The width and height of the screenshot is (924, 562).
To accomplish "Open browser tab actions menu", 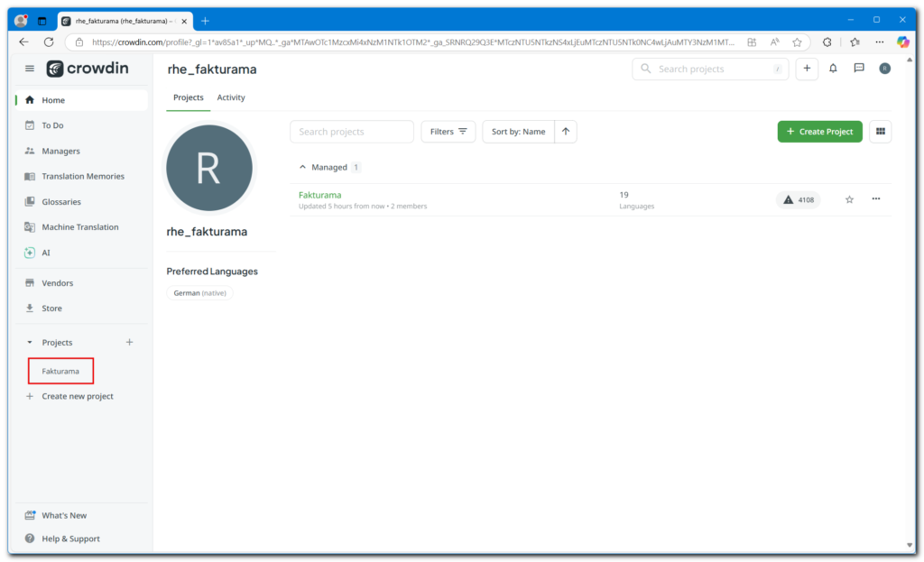I will point(42,22).
